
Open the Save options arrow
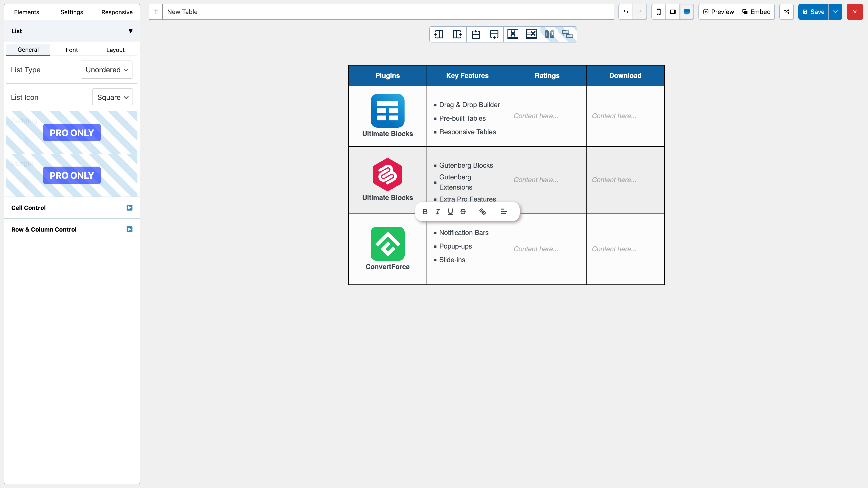[x=835, y=12]
